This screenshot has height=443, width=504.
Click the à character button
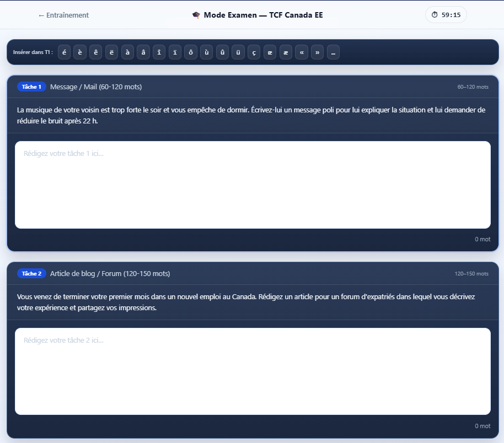(127, 52)
